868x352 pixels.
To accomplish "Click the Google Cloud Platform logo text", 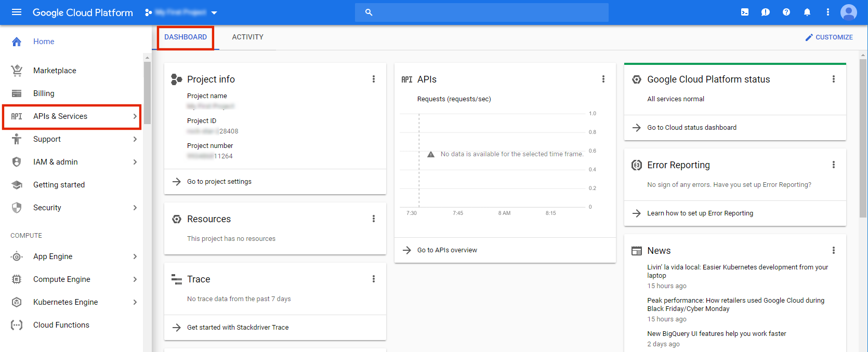I will 83,12.
